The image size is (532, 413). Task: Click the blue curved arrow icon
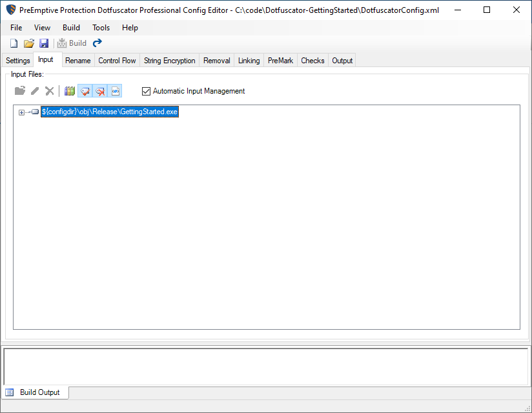(x=97, y=43)
